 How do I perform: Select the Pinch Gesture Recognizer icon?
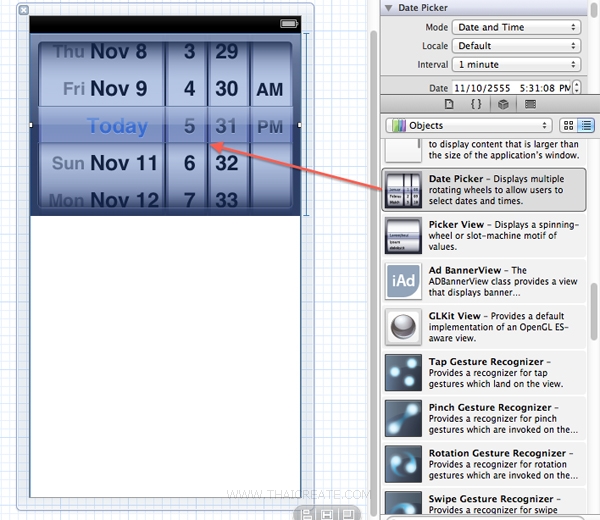coord(403,419)
